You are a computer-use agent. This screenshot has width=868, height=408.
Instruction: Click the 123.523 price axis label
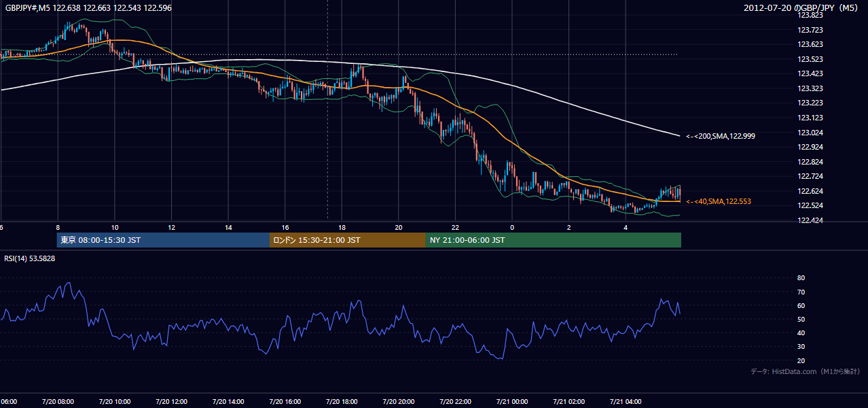coord(810,59)
